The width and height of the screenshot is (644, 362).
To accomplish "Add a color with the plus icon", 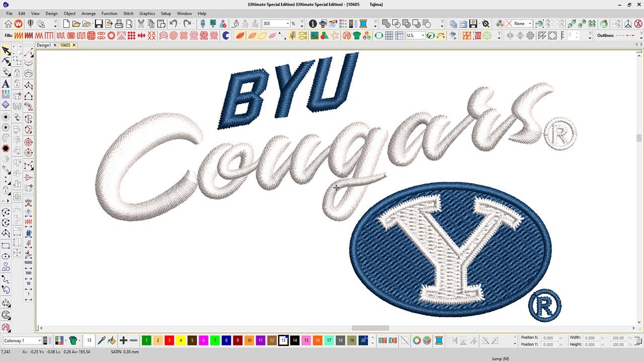I will coord(123,340).
